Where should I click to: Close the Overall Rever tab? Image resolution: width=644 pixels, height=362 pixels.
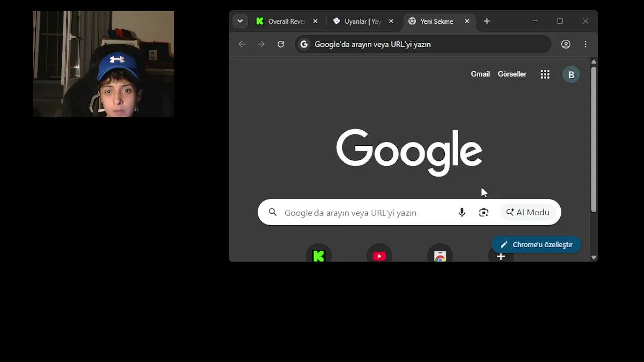(x=315, y=21)
